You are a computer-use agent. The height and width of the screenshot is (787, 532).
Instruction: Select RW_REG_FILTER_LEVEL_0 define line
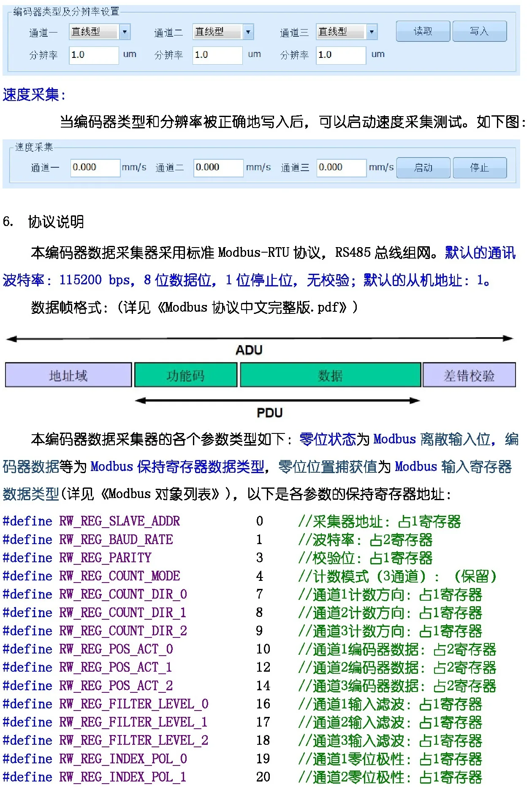point(242,704)
